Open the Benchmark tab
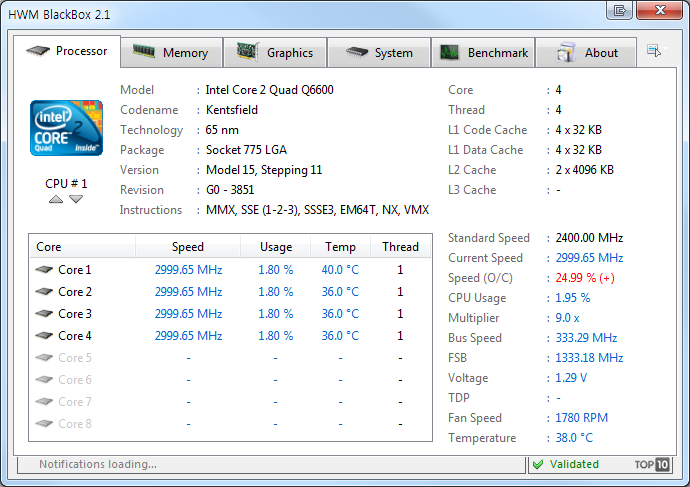The image size is (690, 487). 483,53
